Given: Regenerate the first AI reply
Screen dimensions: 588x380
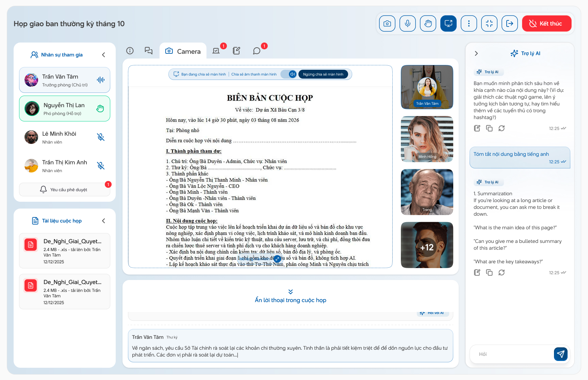Looking at the screenshot, I should pyautogui.click(x=502, y=128).
